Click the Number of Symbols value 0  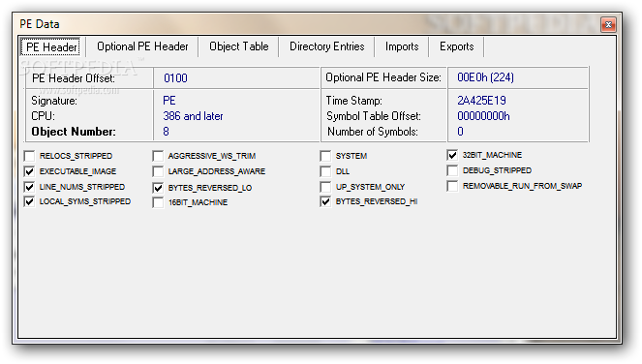point(460,132)
